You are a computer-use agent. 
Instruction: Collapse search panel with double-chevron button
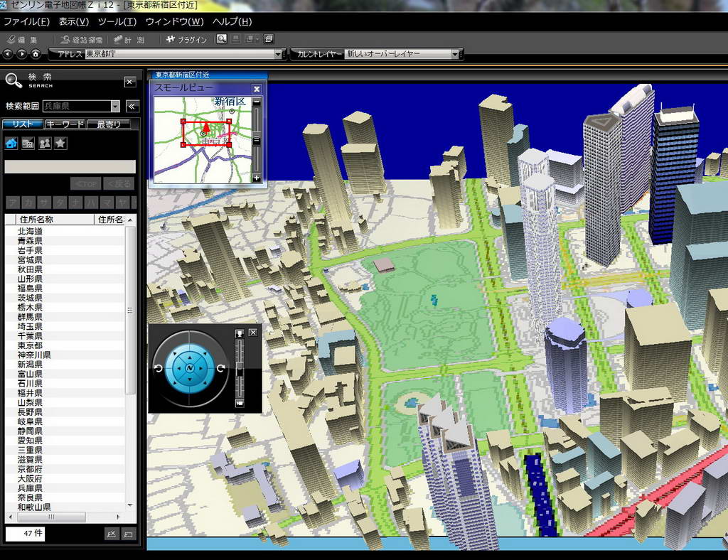tap(132, 107)
